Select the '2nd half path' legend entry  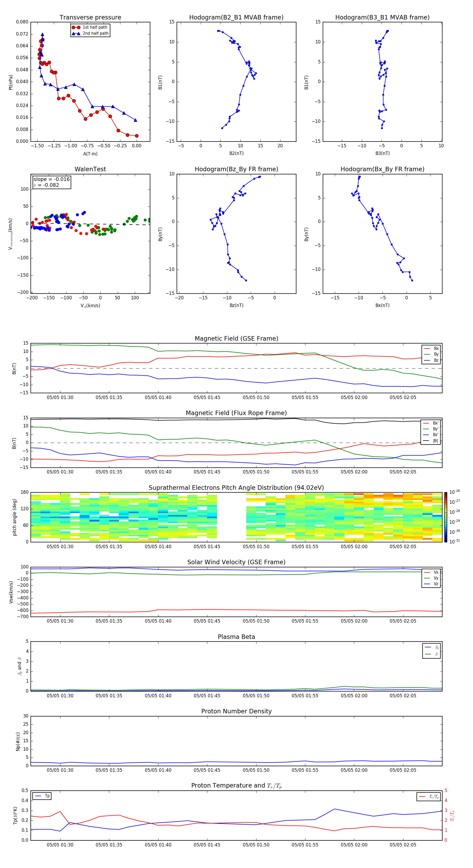click(x=90, y=33)
